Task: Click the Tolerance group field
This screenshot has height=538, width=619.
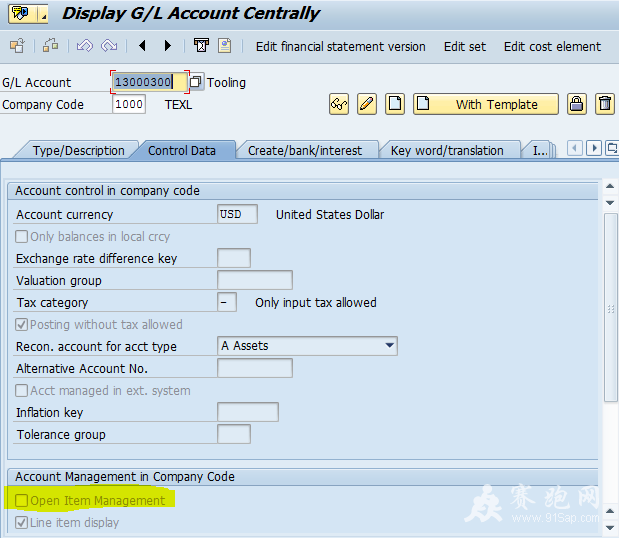Action: click(x=234, y=434)
